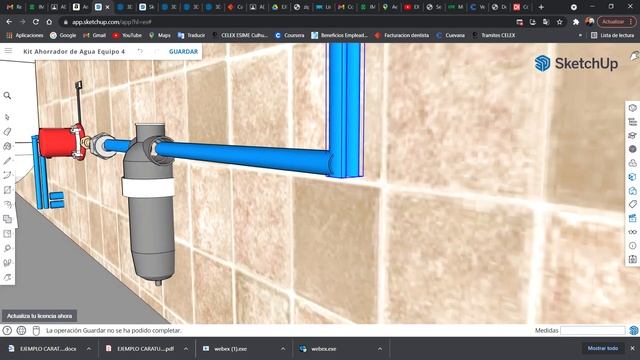Switch to the Sk SketchUp tab
Screen dimensions: 640x360
[147, 7]
